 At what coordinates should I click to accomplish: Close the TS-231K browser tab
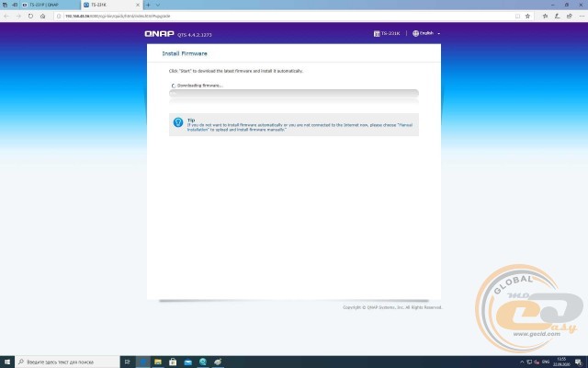(x=138, y=5)
